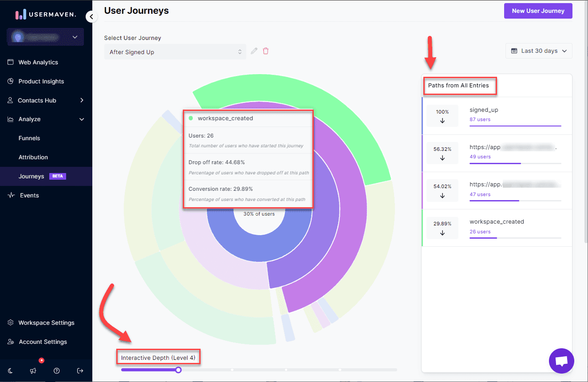Open the workspace selector dropdown
This screenshot has height=382, width=588.
45,37
